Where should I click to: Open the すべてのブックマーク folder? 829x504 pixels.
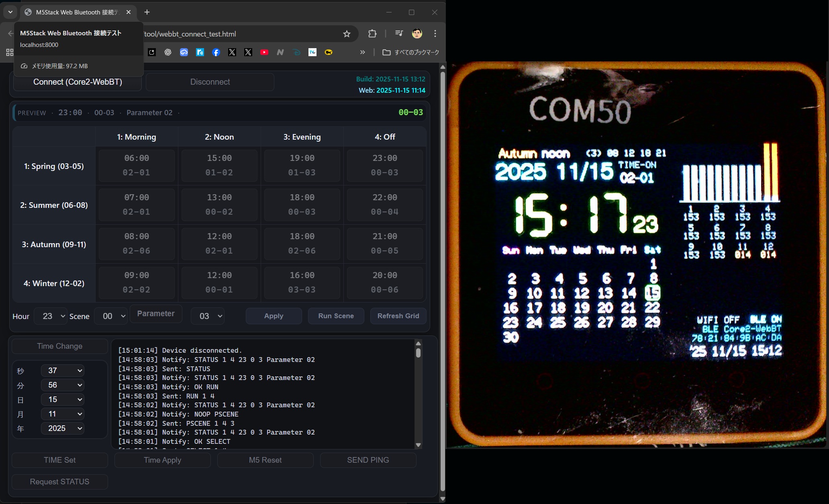coord(411,52)
